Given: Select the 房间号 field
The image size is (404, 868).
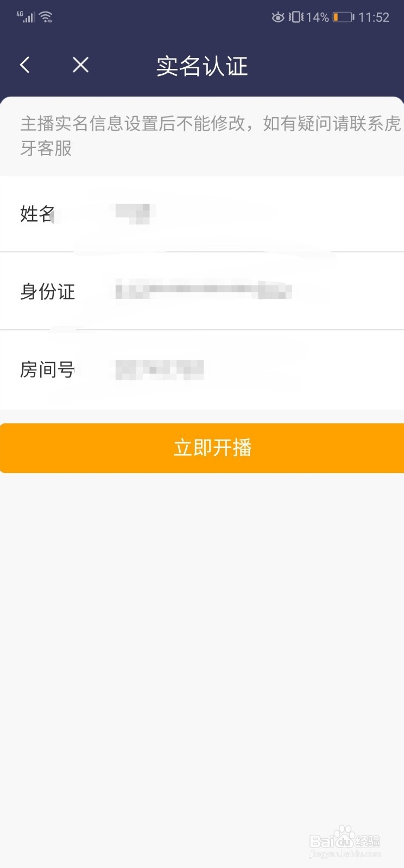Looking at the screenshot, I should [x=202, y=369].
